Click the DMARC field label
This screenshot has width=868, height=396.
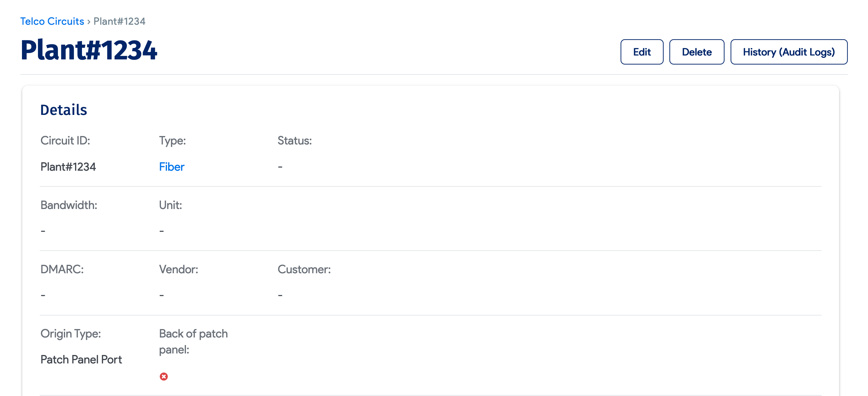point(62,269)
